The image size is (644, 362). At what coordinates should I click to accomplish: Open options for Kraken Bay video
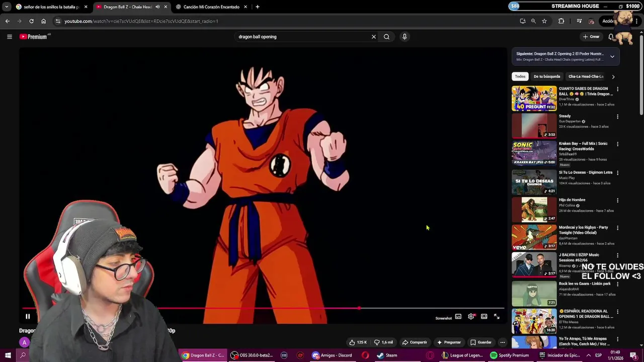point(617,144)
